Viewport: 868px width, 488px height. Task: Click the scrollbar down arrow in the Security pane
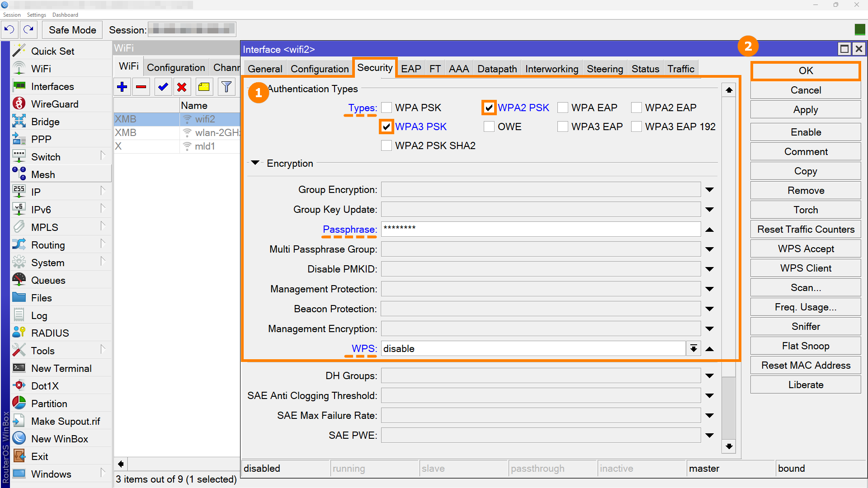coord(729,446)
